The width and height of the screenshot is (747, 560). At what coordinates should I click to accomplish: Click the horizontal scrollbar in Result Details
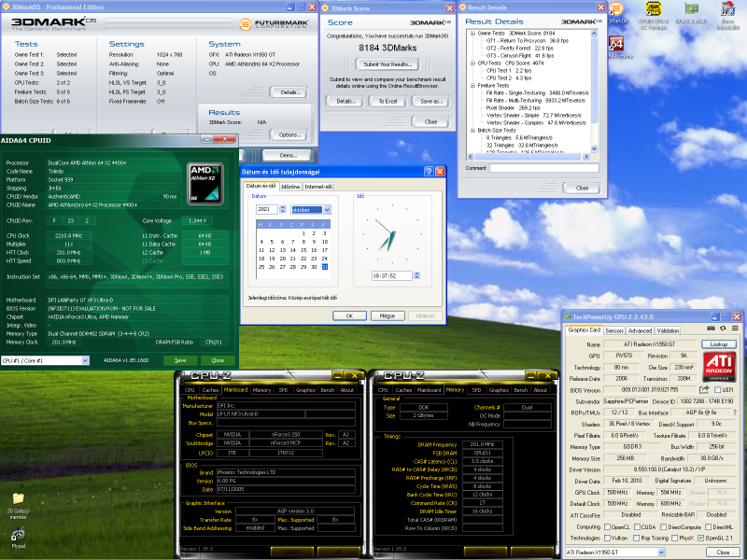click(x=529, y=156)
